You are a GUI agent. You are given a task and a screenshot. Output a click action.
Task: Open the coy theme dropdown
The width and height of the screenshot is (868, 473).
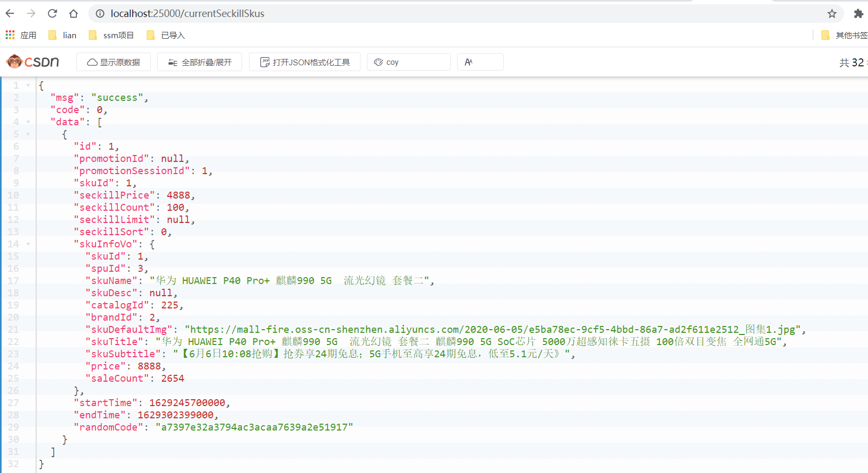[x=409, y=62]
